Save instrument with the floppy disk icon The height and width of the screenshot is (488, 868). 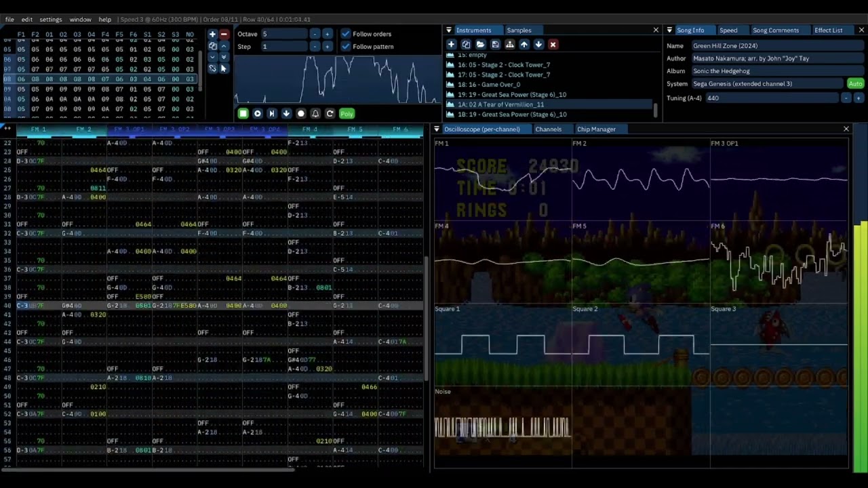pyautogui.click(x=495, y=45)
